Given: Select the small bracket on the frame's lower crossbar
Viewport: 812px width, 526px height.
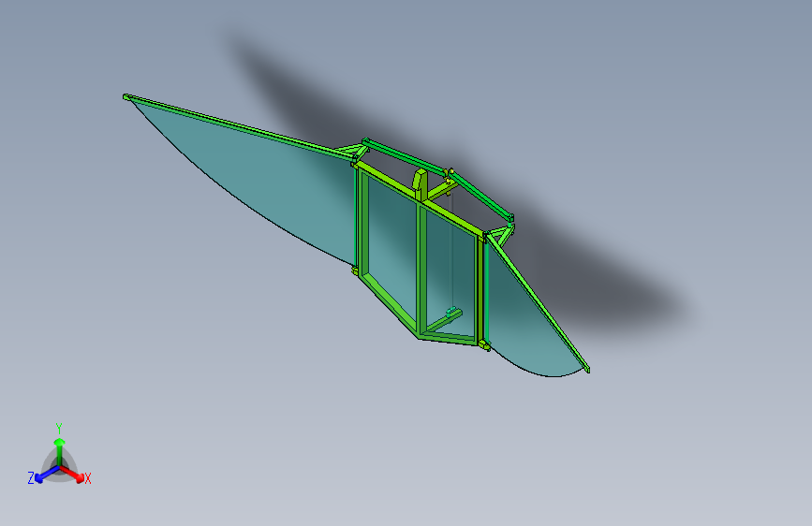Looking at the screenshot, I should click(x=453, y=312).
